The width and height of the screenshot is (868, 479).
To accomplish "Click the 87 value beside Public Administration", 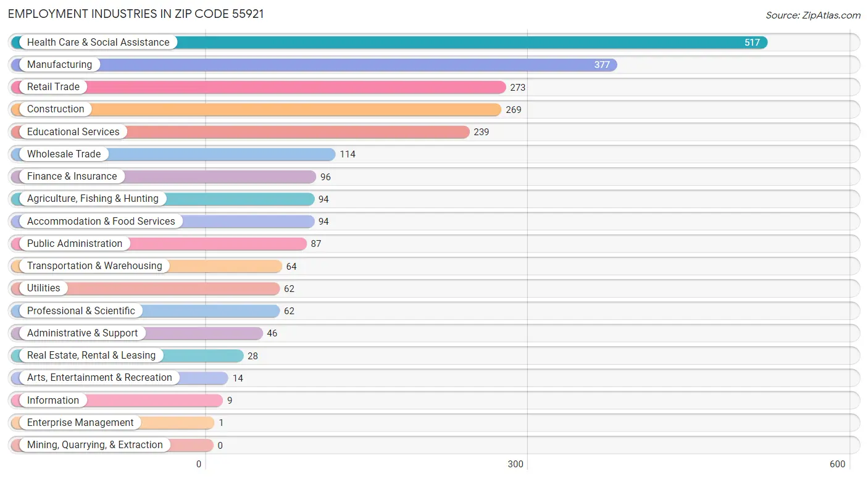I will (316, 244).
